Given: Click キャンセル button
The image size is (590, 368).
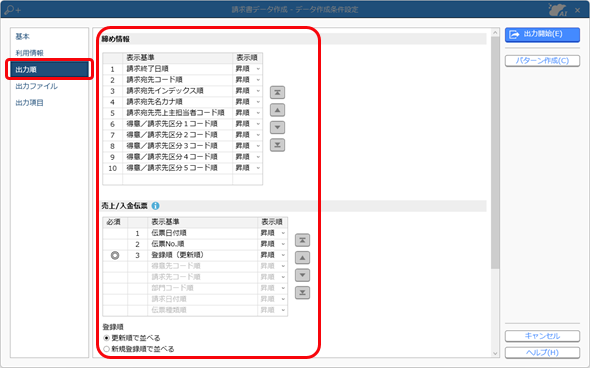Looking at the screenshot, I should click(542, 336).
